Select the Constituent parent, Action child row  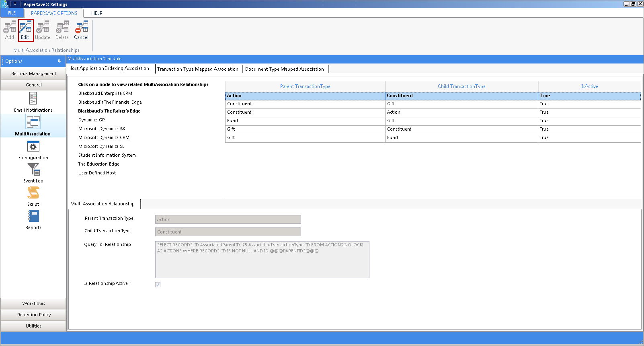pos(433,113)
